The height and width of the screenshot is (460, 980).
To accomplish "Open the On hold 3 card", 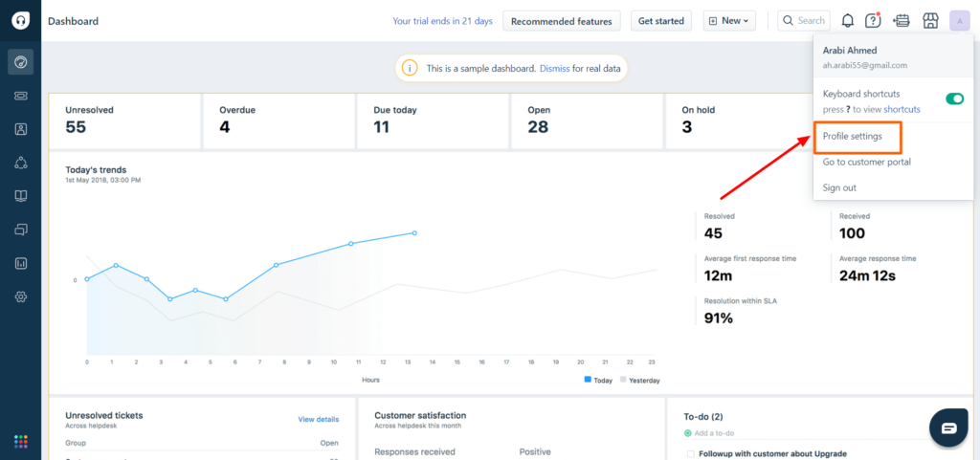I will pos(740,121).
